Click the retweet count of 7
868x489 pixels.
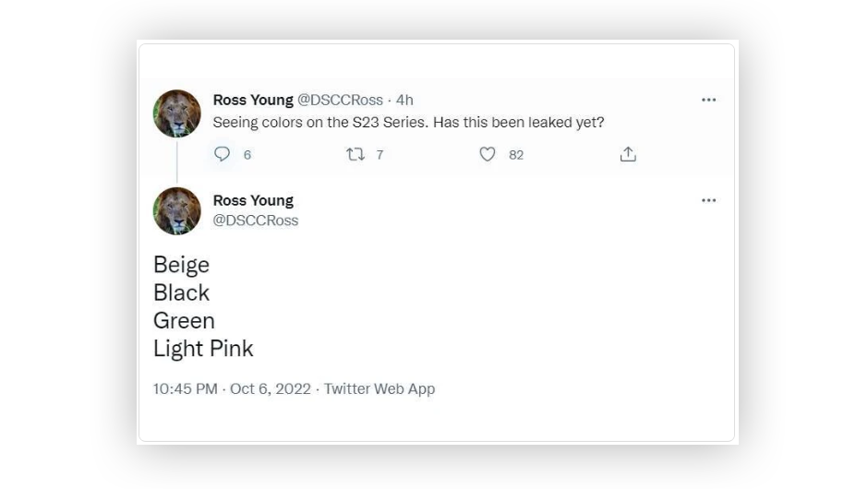[380, 155]
